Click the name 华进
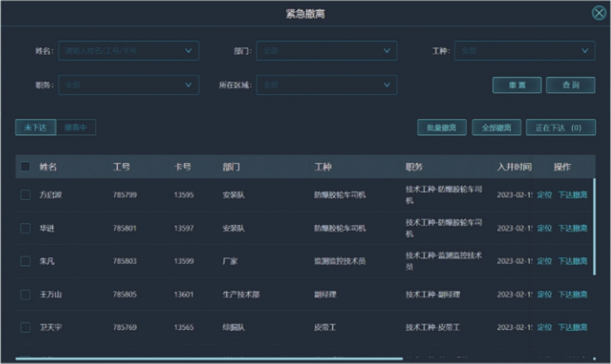This screenshot has height=364, width=611. tap(47, 228)
